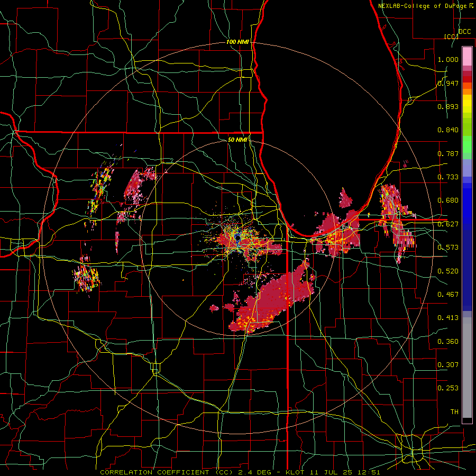Click the bright green segment of color bar
476x476 pixels.
coord(467,144)
